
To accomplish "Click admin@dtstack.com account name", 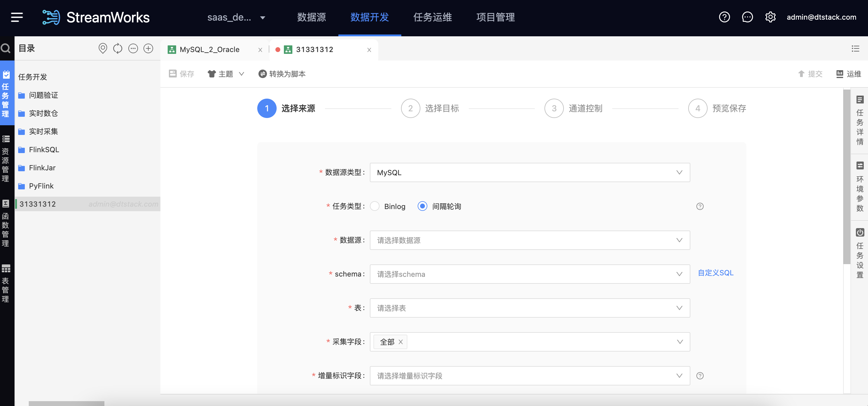I will pyautogui.click(x=821, y=17).
